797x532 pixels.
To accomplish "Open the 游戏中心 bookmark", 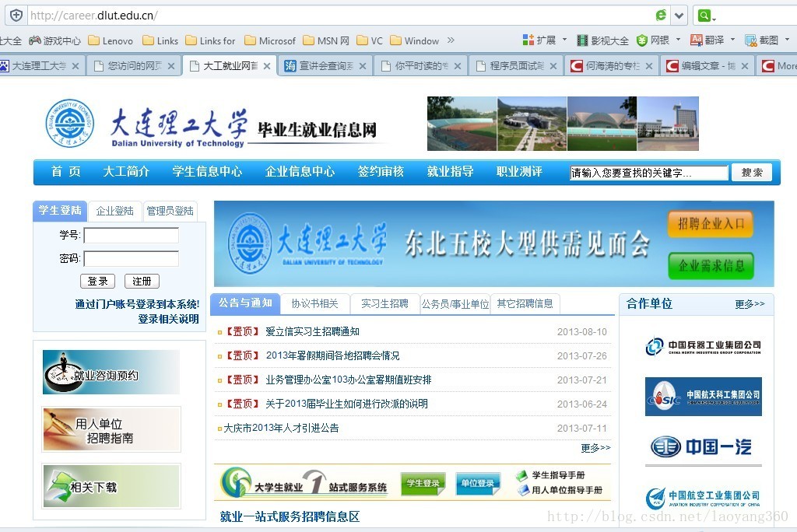I will (55, 40).
